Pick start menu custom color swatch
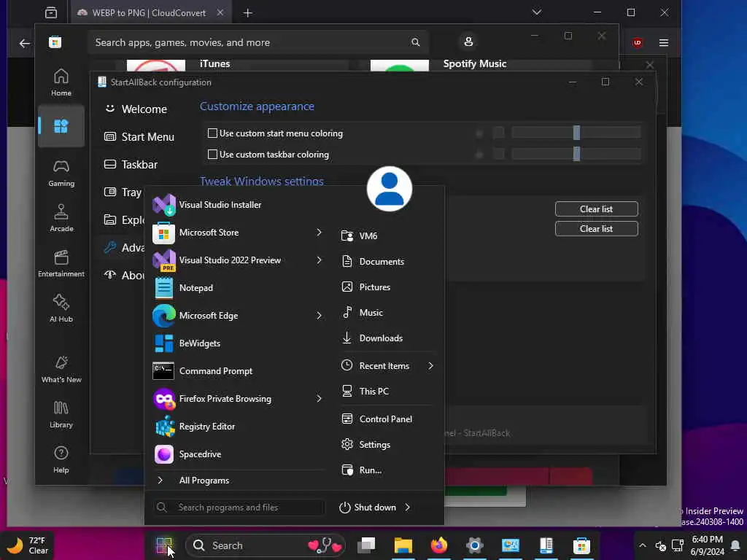The image size is (747, 560). coord(499,133)
